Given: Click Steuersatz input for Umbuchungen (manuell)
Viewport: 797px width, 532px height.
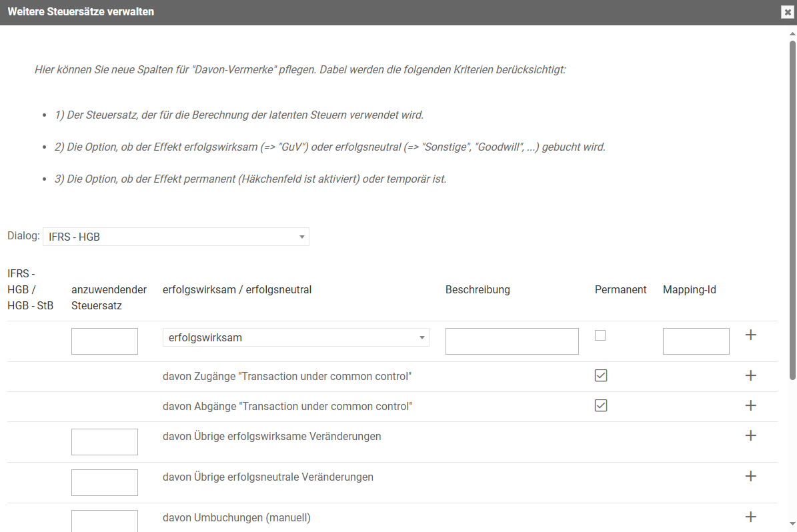Looking at the screenshot, I should [x=105, y=521].
